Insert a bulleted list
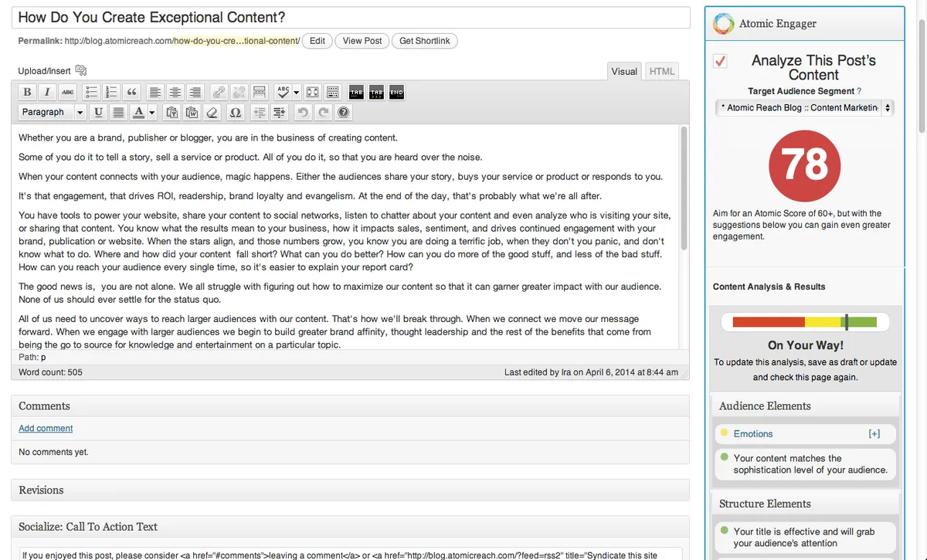 tap(92, 92)
